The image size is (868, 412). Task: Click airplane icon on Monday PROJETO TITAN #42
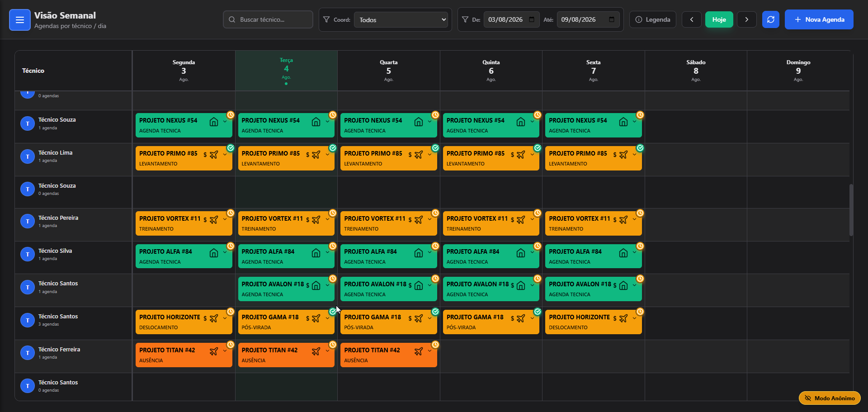[x=214, y=351]
